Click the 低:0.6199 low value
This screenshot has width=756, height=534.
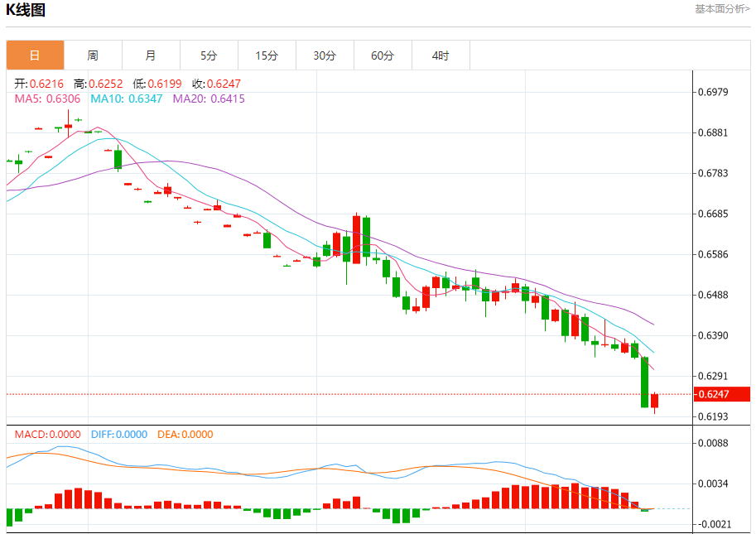(157, 84)
